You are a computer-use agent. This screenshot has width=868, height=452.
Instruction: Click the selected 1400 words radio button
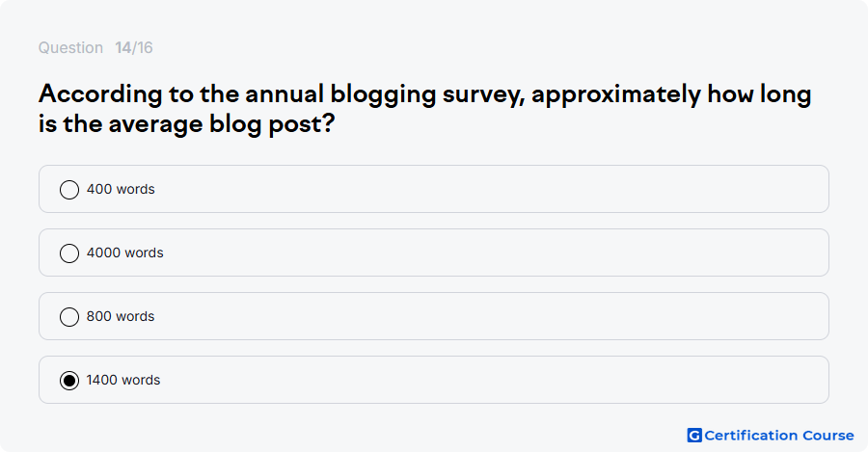(69, 381)
